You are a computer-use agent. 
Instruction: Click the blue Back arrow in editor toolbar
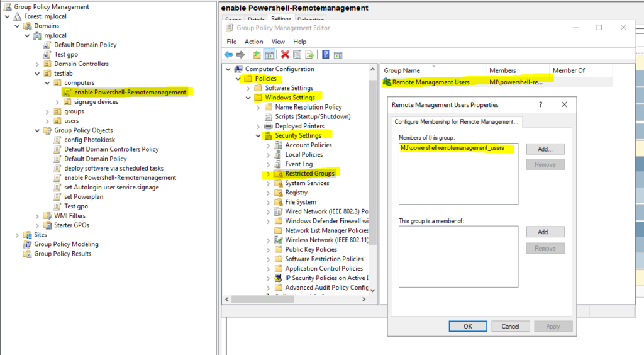point(228,54)
